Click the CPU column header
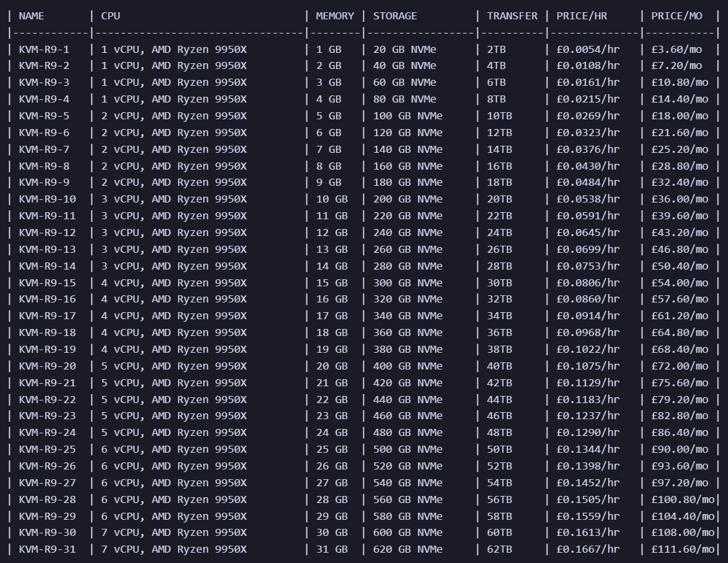The height and width of the screenshot is (563, 728). [x=110, y=15]
